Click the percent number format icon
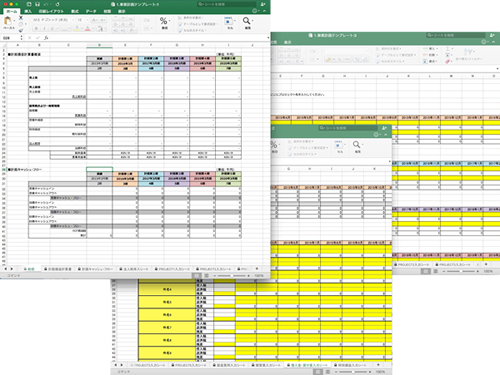The width and height of the screenshot is (500, 375). [x=163, y=21]
